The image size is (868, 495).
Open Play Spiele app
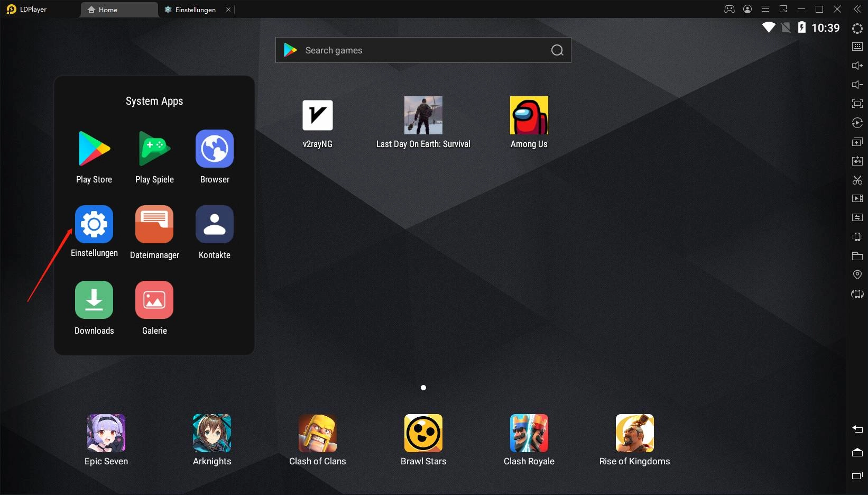154,157
